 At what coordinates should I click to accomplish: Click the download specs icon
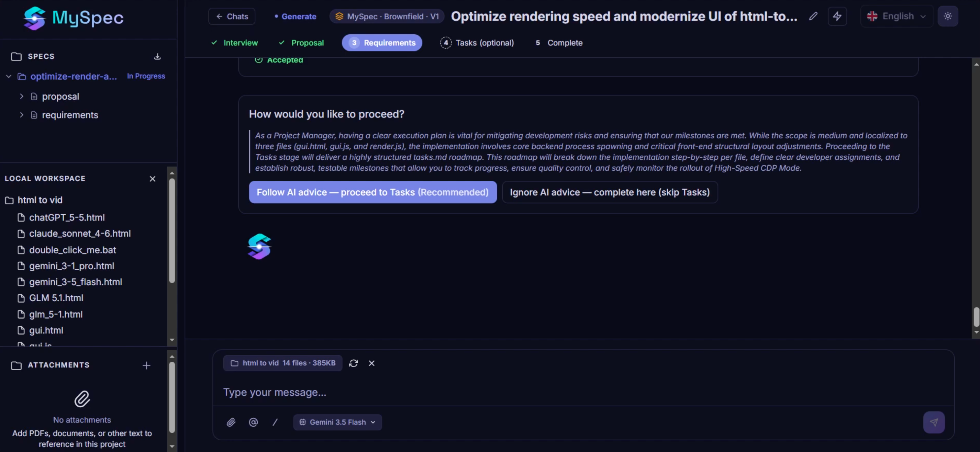[157, 56]
